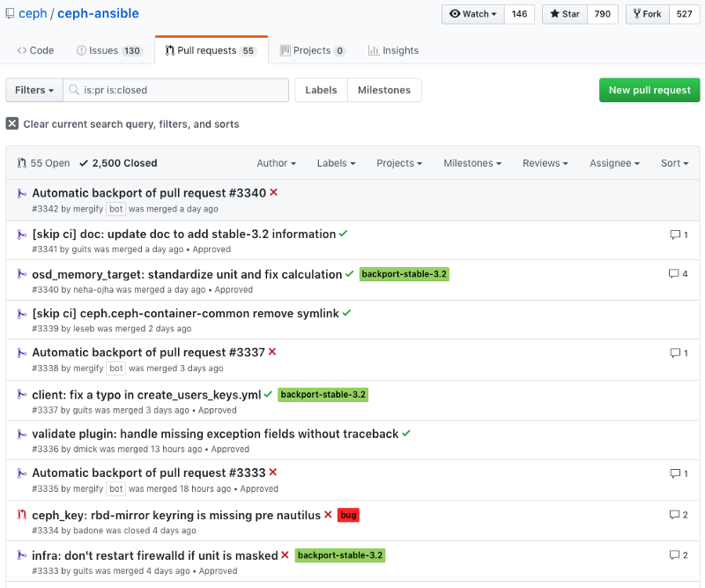Open the Reviews filter dropdown
The height and width of the screenshot is (588, 705).
pos(544,163)
